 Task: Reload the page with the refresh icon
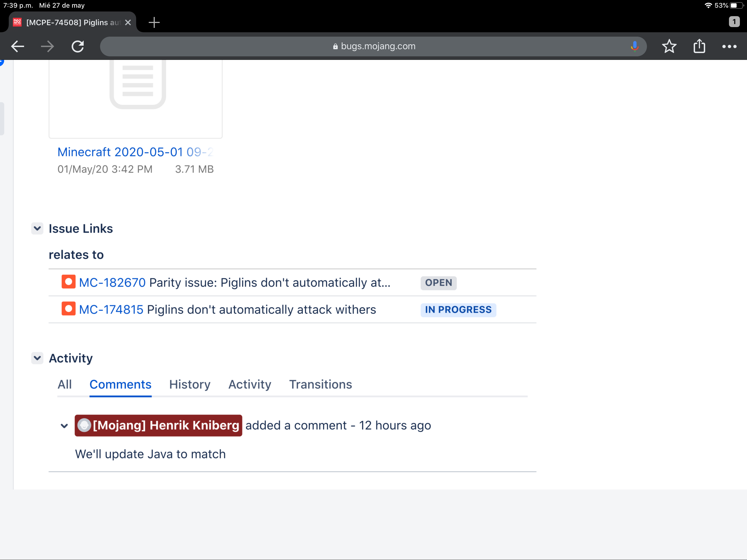point(78,46)
